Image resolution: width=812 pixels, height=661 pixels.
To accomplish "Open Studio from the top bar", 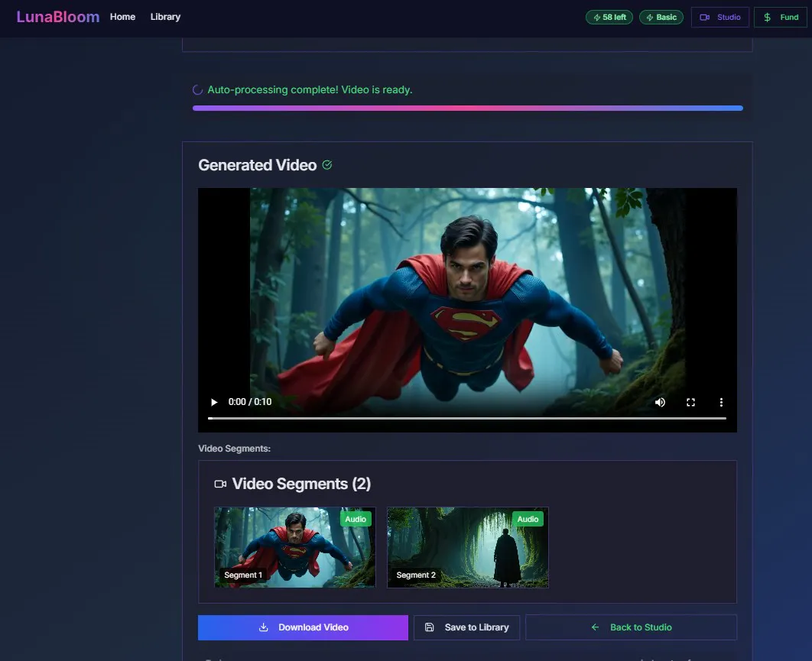I will pyautogui.click(x=720, y=17).
